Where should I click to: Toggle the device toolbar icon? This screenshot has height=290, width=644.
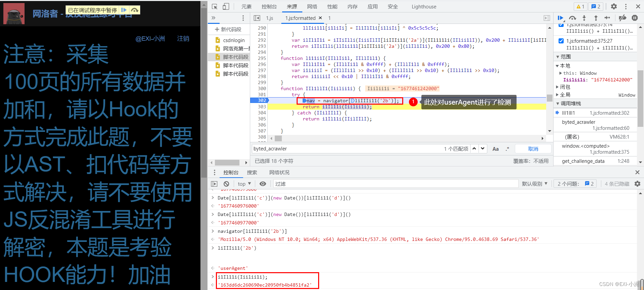226,6
